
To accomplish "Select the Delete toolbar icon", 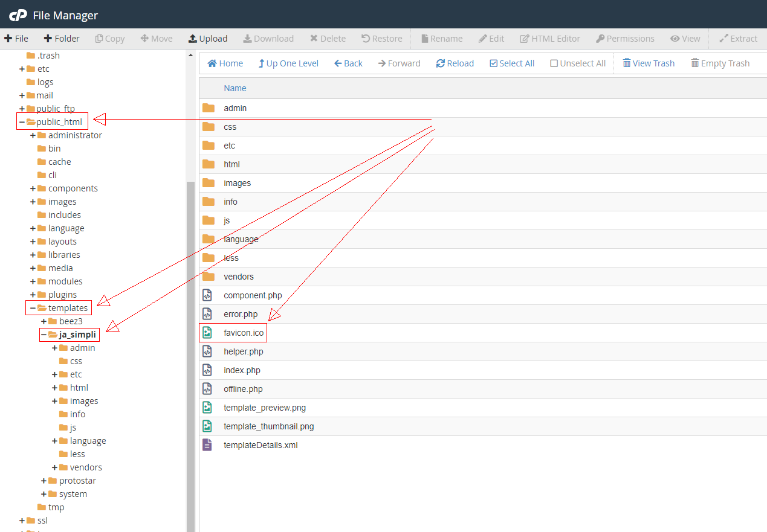I will coord(328,38).
